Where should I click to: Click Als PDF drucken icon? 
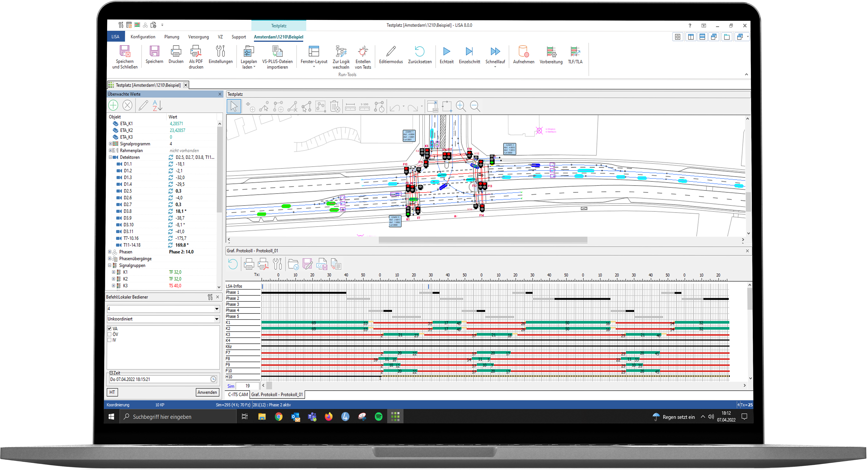tap(196, 51)
